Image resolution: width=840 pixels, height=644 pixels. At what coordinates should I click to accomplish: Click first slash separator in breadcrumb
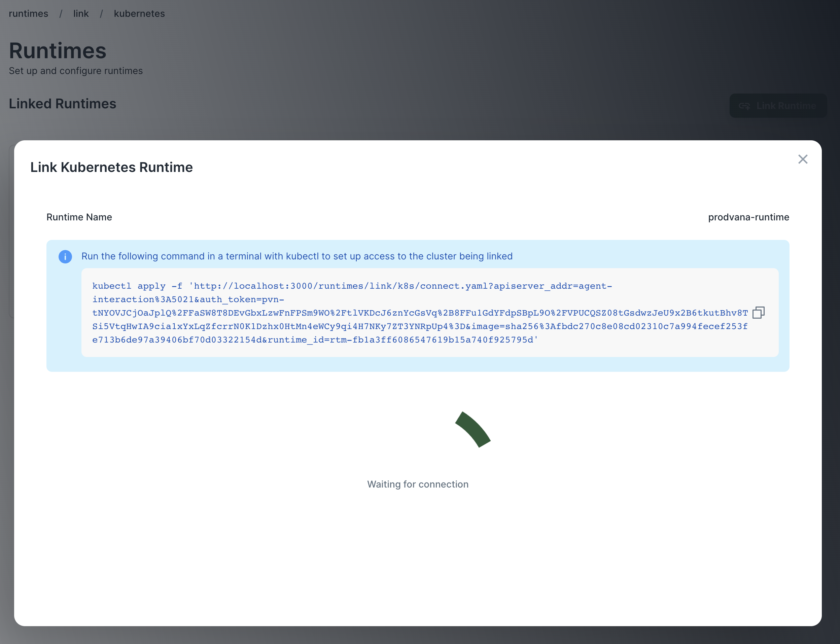point(61,14)
